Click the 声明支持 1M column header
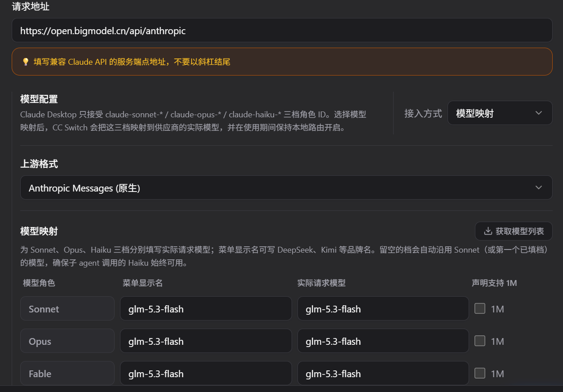 pyautogui.click(x=494, y=283)
